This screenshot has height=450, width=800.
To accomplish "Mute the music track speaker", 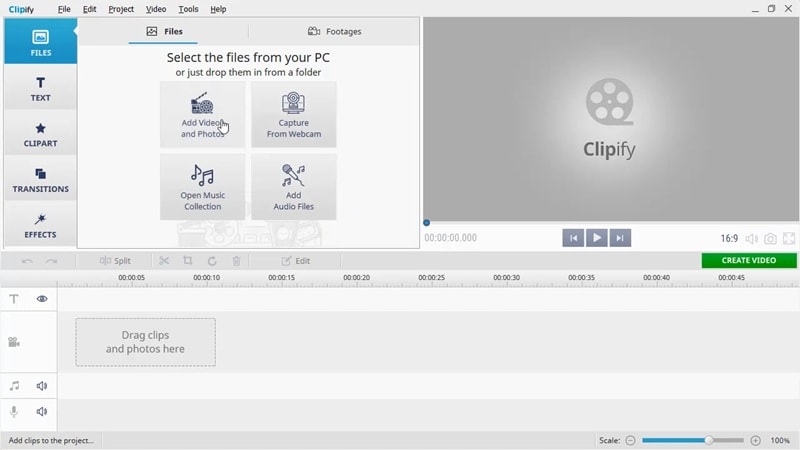I will click(42, 386).
